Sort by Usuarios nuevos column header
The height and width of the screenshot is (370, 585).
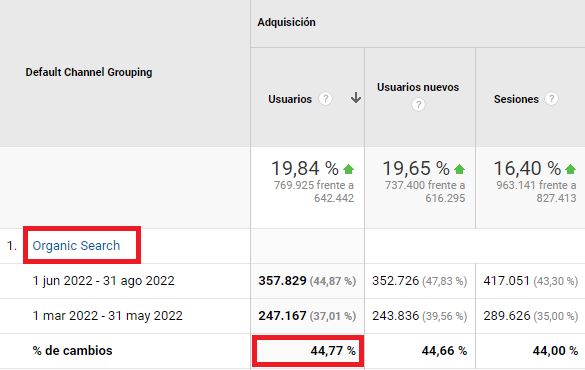418,87
